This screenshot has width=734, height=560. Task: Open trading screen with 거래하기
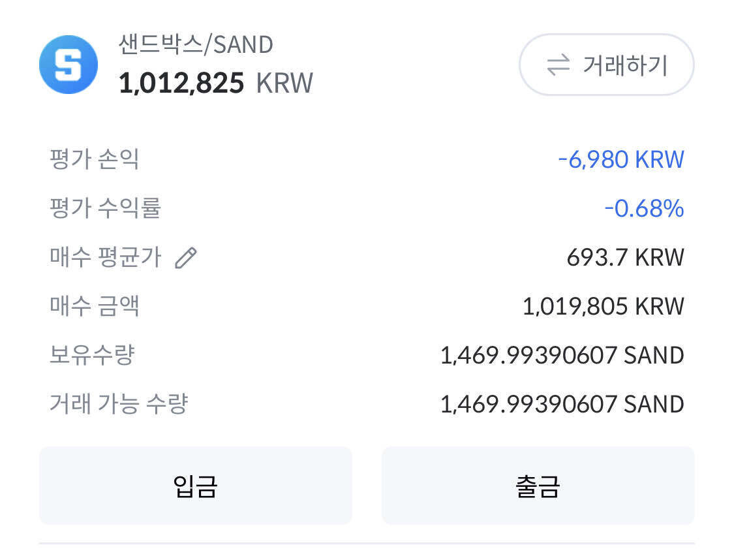pyautogui.click(x=605, y=65)
